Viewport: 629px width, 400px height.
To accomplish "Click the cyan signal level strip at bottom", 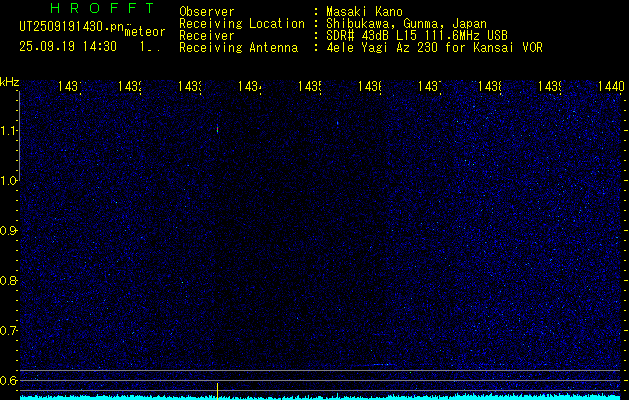I will pos(320,398).
